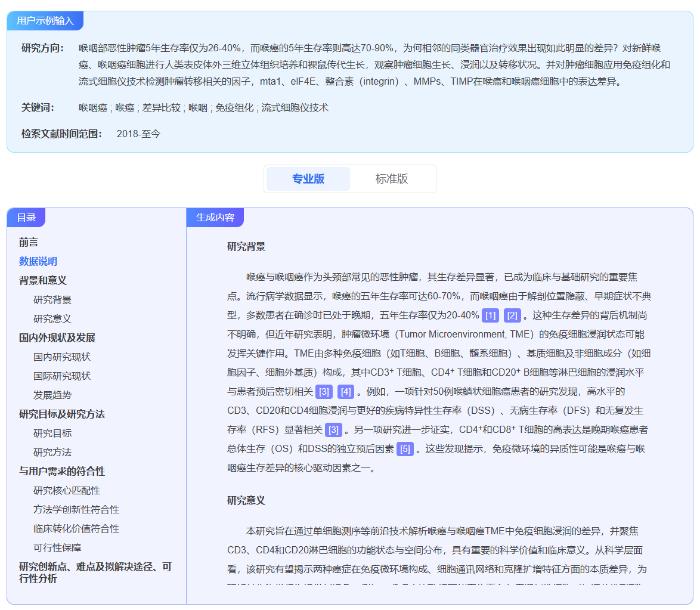The height and width of the screenshot is (610, 700).
Task: Click the 生成内容 panel label
Action: [x=215, y=218]
